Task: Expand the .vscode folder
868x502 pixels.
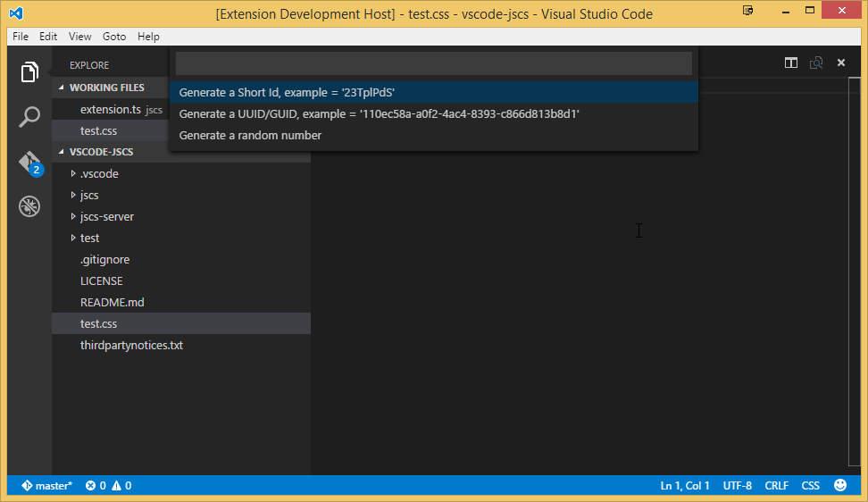Action: point(73,174)
